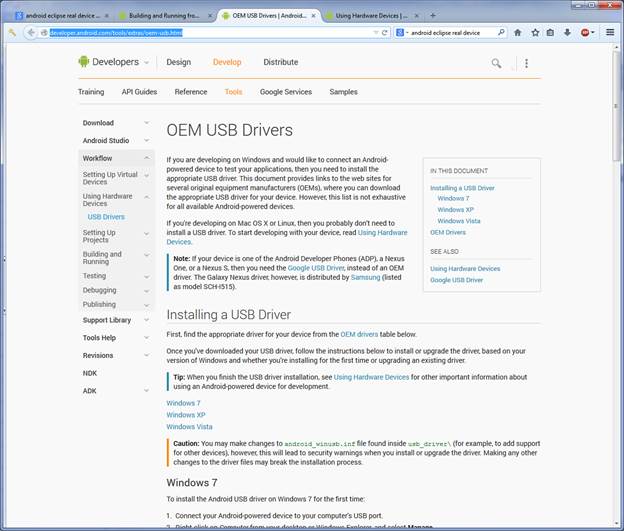Open NDK in sidebar
Image resolution: width=624 pixels, height=531 pixels.
(90, 373)
